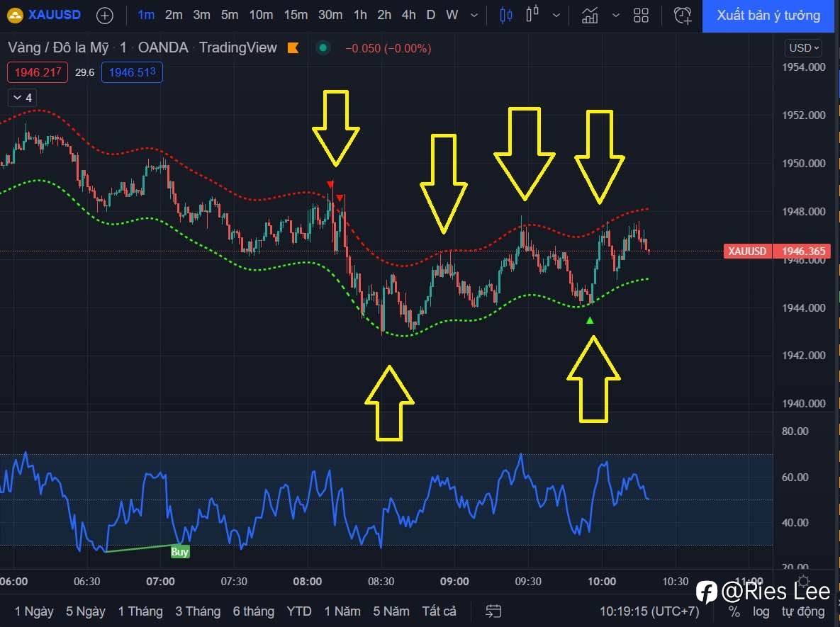Image resolution: width=840 pixels, height=627 pixels.
Task: Select the 1 Ngày date range
Action: (x=34, y=611)
